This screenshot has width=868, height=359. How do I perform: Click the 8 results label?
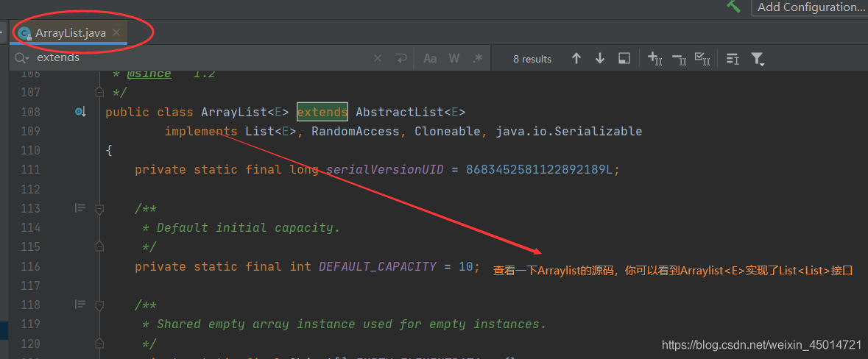click(532, 59)
